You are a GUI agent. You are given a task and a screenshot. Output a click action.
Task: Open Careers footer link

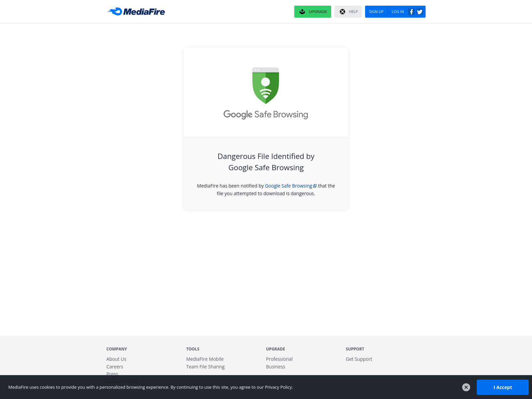pos(115,367)
